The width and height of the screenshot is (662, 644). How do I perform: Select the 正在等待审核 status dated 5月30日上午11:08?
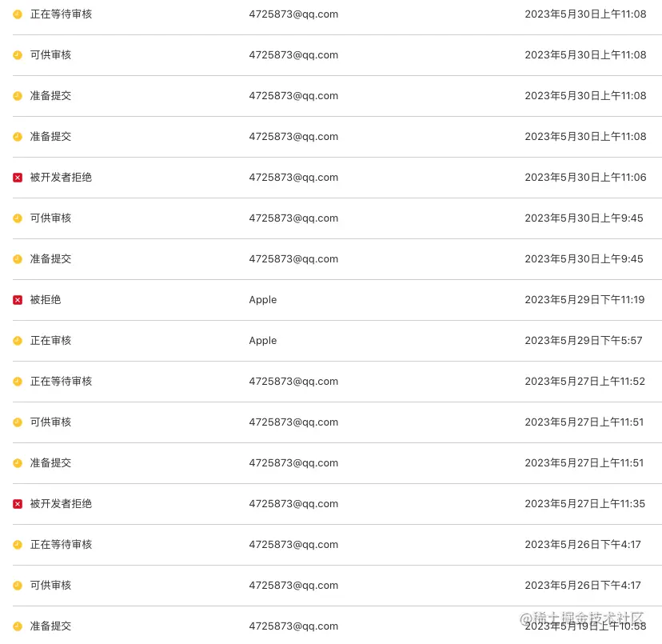click(61, 14)
